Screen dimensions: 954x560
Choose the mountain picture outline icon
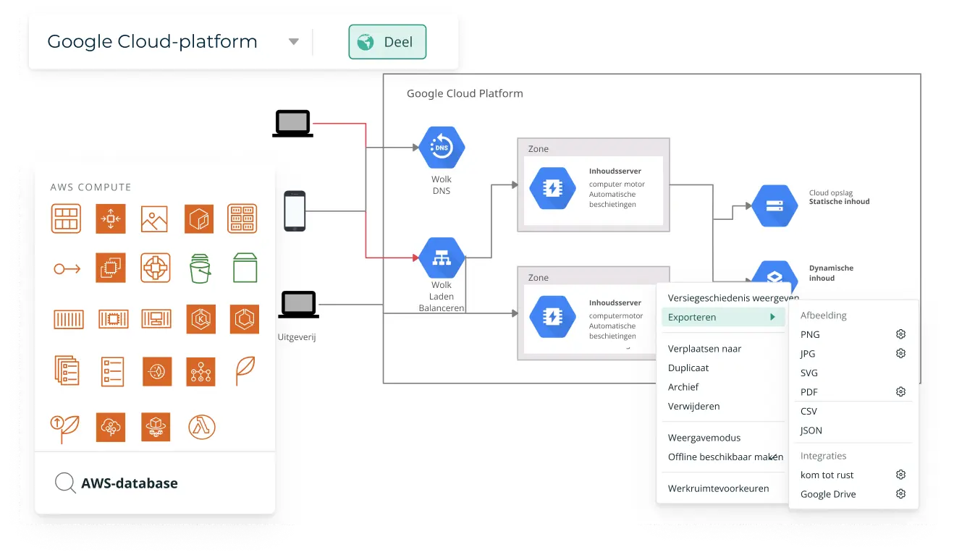(x=154, y=219)
